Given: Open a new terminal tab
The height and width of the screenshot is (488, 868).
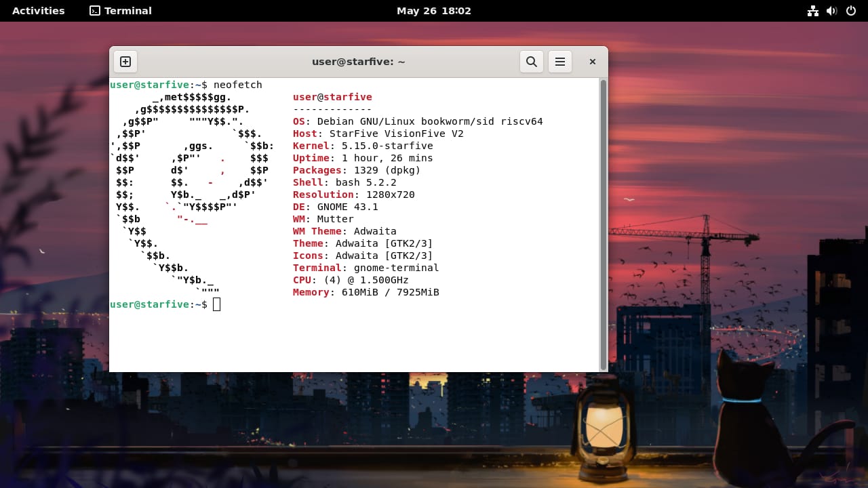Looking at the screenshot, I should tap(125, 62).
